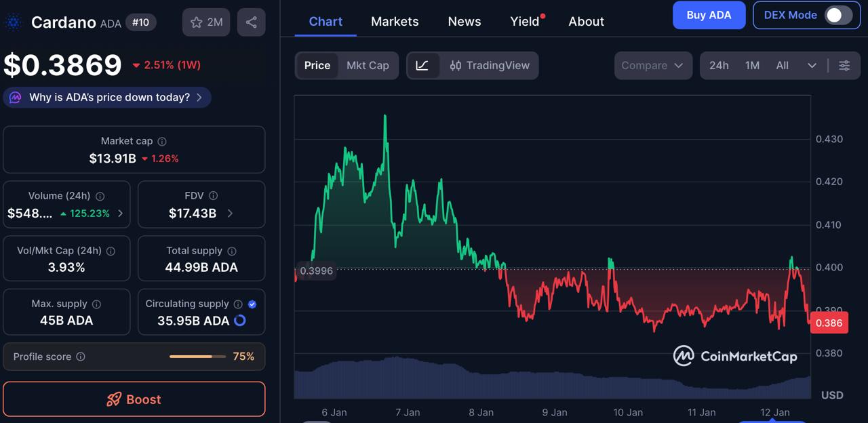Open the News tab
Image resolution: width=868 pixels, height=423 pixels.
tap(464, 21)
